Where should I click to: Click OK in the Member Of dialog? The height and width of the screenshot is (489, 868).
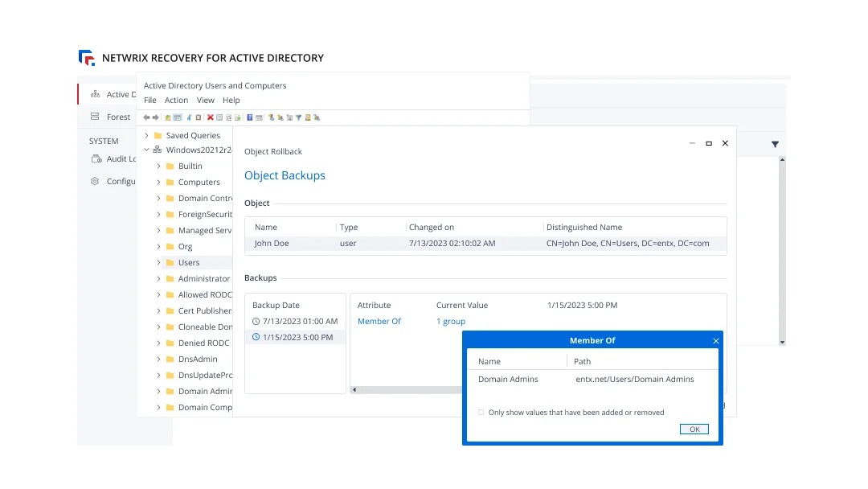tap(694, 429)
